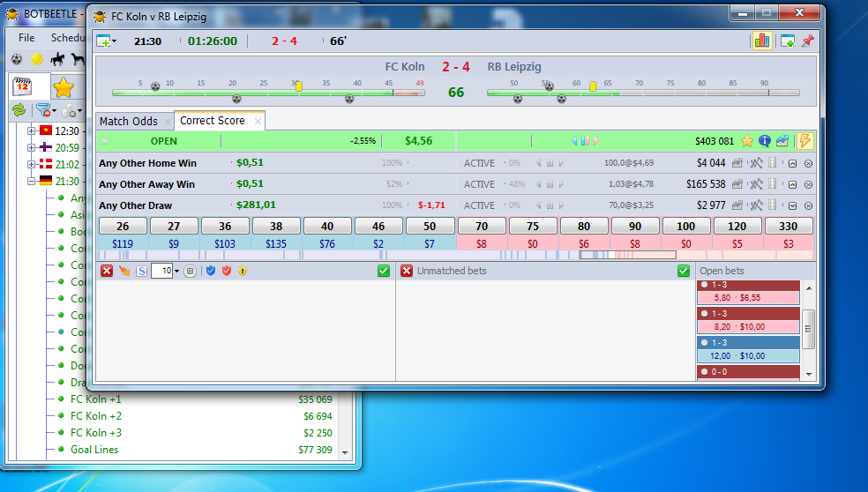868x492 pixels.
Task: Click the orange arrow icon in bet panel
Action: 124,271
